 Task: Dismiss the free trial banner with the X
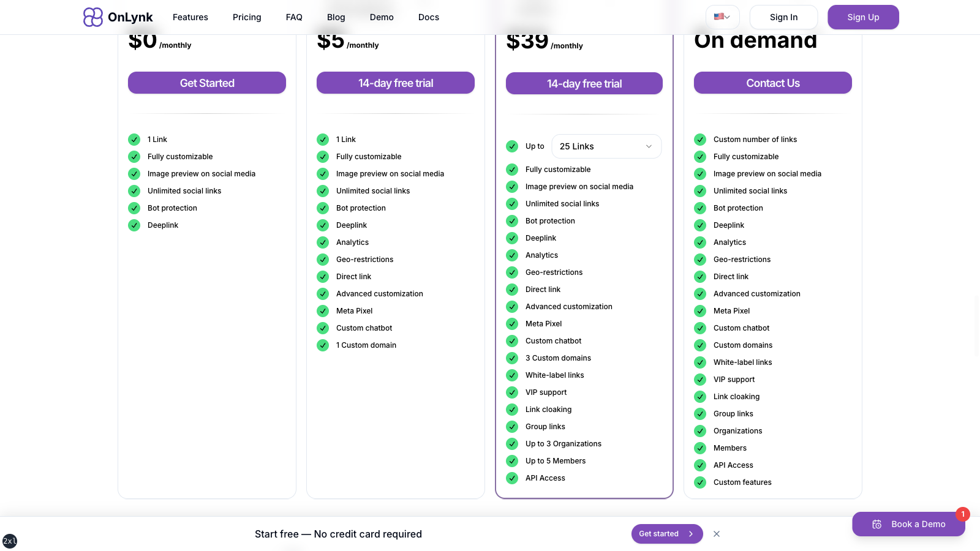tap(717, 534)
